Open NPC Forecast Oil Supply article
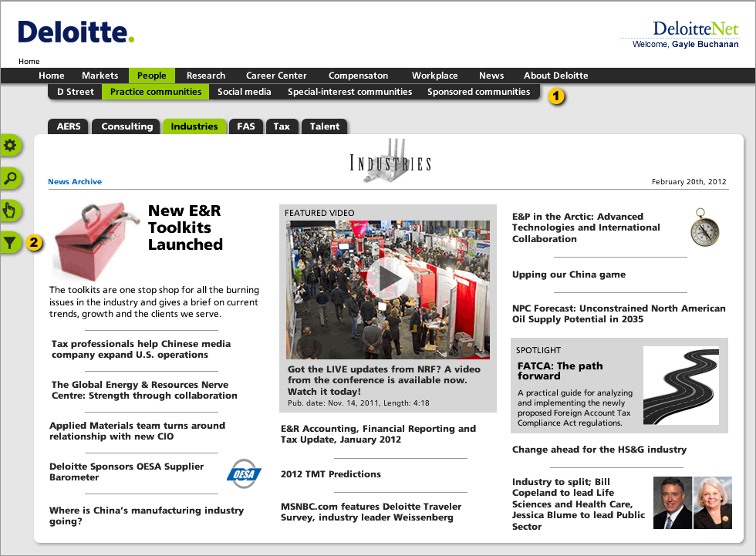 pos(619,314)
